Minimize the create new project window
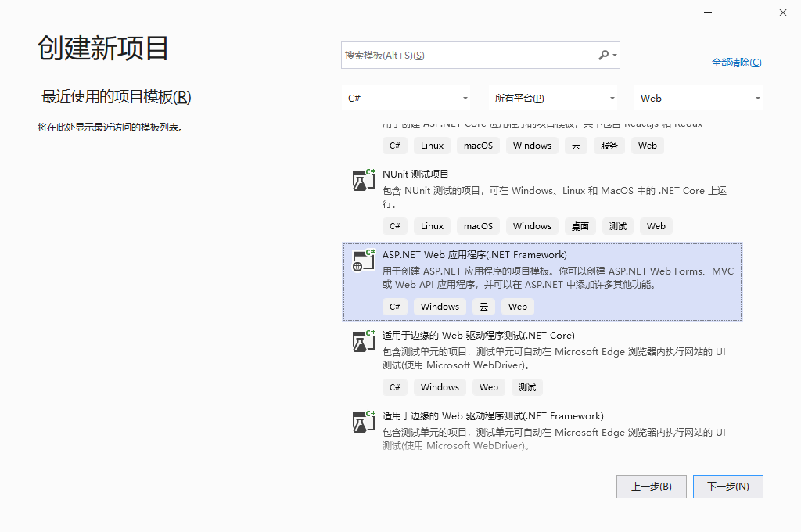The height and width of the screenshot is (532, 801). pos(708,13)
